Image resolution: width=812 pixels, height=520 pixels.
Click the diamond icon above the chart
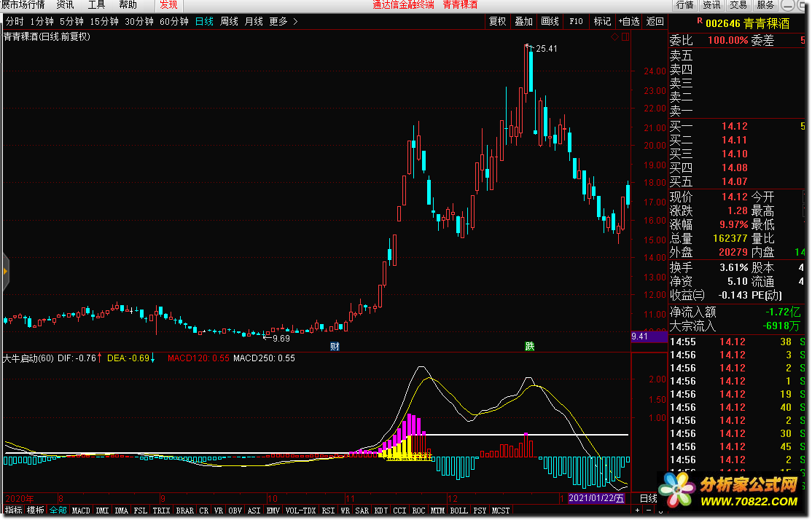coord(614,36)
